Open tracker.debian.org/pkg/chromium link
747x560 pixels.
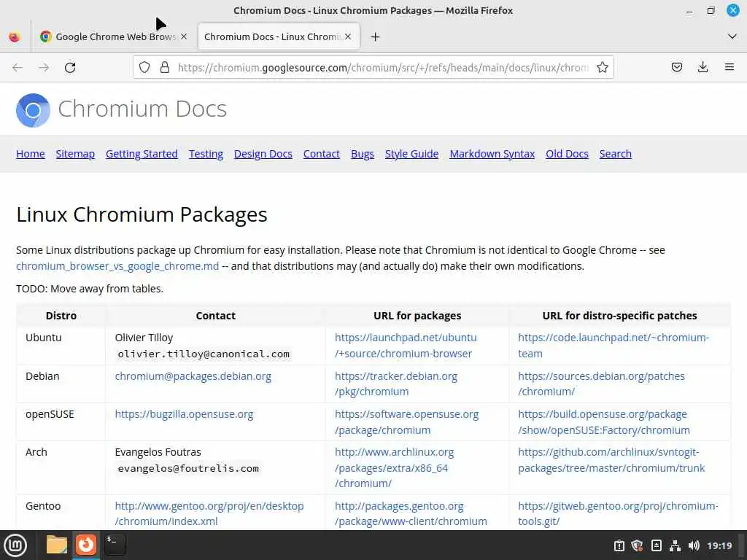click(x=396, y=384)
